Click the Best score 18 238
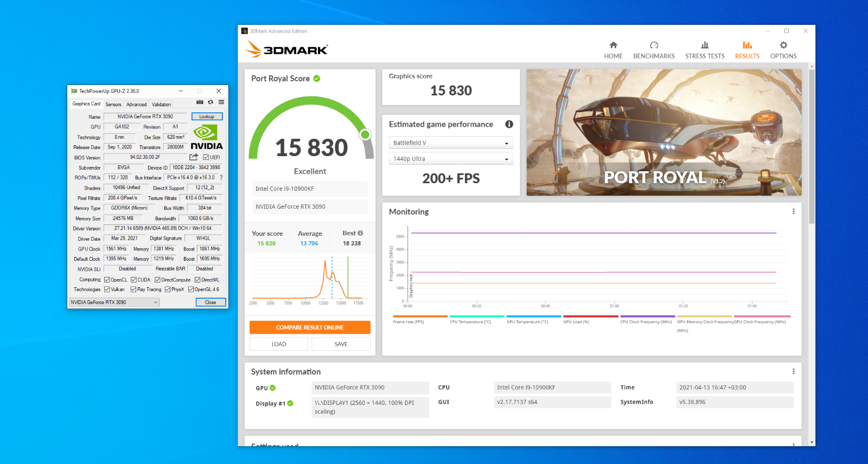The height and width of the screenshot is (464, 868). tap(352, 243)
